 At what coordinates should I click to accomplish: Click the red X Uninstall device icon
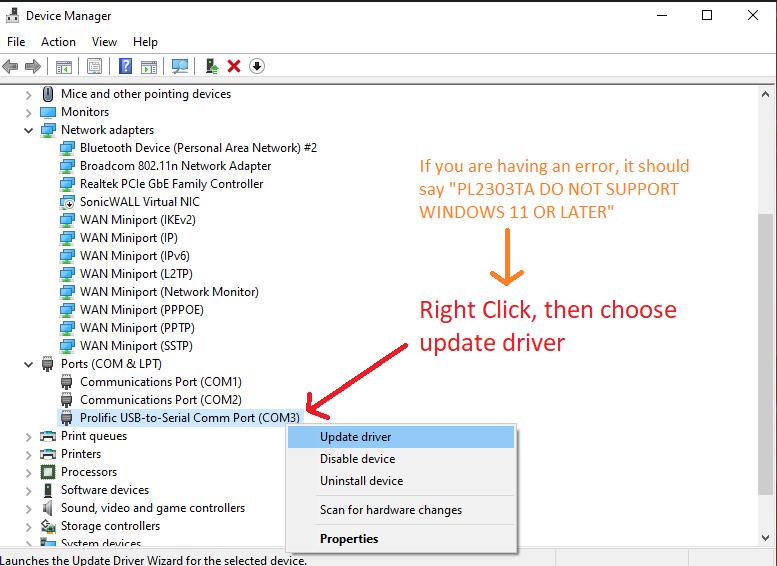(x=234, y=66)
